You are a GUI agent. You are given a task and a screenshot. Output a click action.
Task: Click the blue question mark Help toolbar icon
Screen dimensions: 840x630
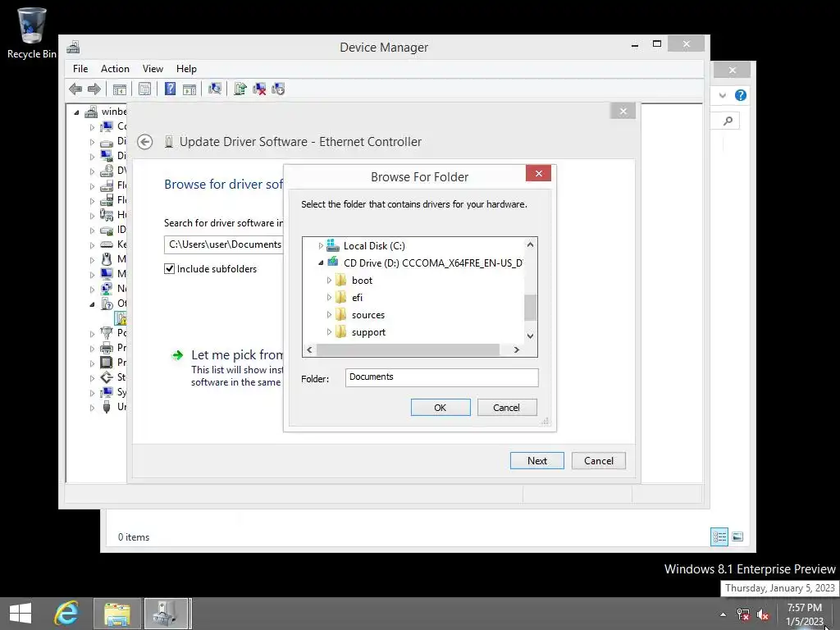point(170,89)
